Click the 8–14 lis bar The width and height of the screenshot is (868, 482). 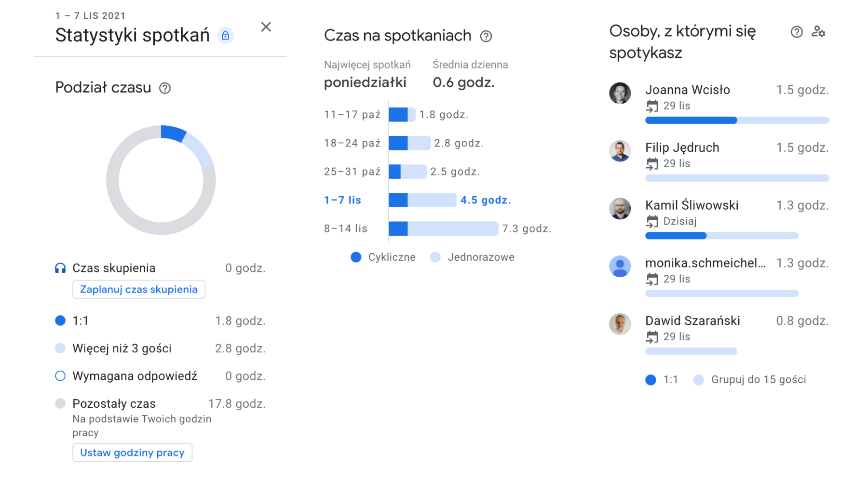click(x=443, y=229)
